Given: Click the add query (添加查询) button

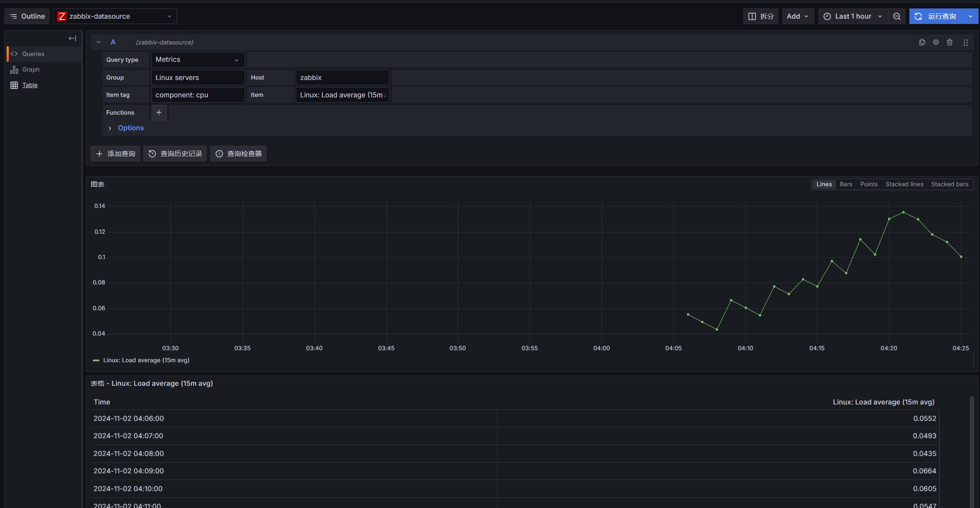Looking at the screenshot, I should coord(115,154).
